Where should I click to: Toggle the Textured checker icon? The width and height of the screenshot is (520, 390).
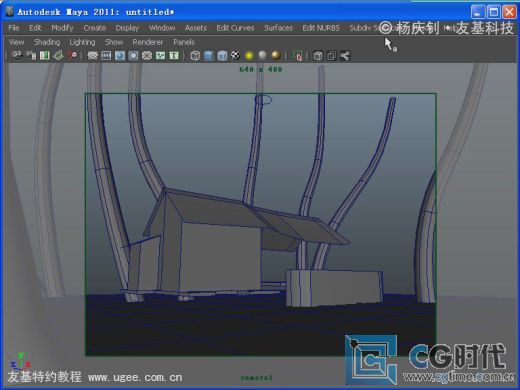[x=236, y=55]
